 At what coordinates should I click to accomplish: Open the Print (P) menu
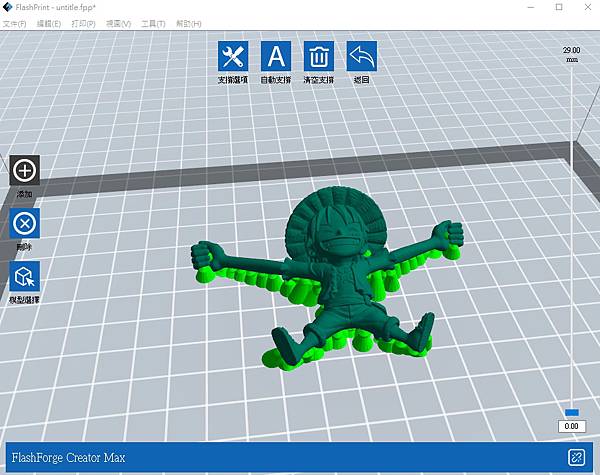click(x=83, y=24)
